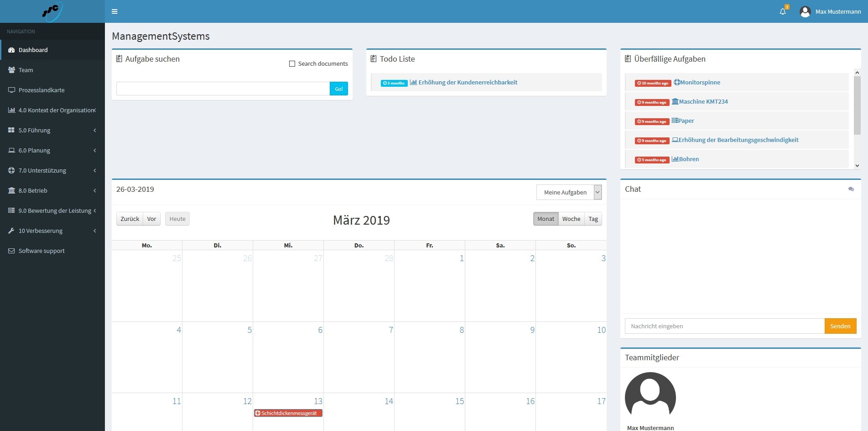Expand the 6.0 Planung submenu chevron
868x431 pixels.
tap(95, 150)
